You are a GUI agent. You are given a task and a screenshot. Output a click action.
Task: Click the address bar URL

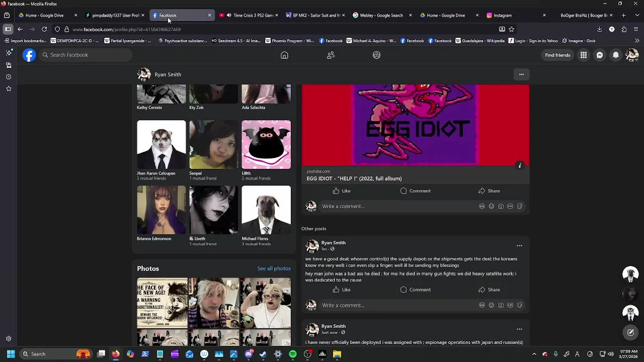coord(126,30)
